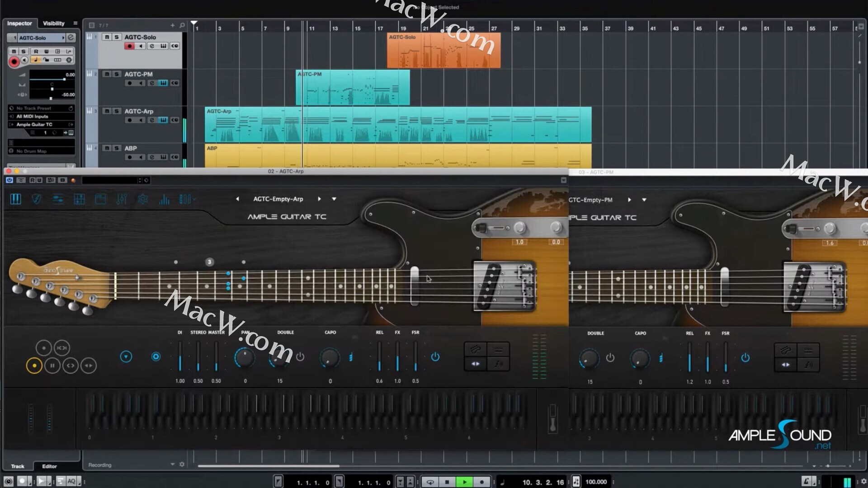Open Setup gear in bottom-right corner

point(863,482)
